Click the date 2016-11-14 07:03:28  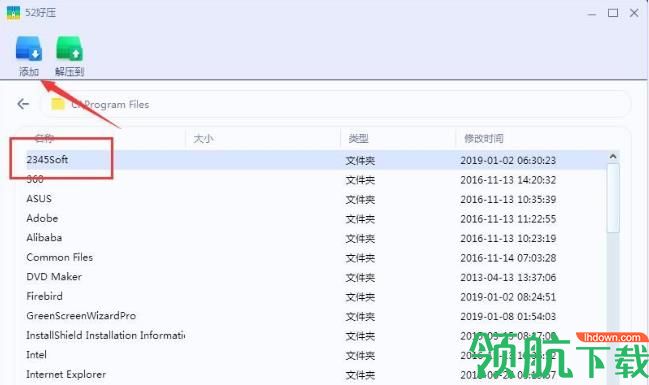click(x=508, y=258)
